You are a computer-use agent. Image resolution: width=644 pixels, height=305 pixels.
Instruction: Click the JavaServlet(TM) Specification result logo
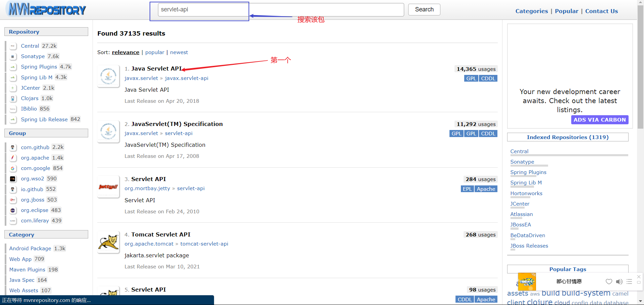coord(108,131)
